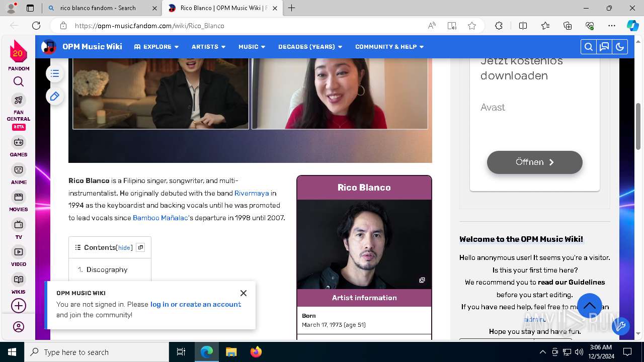Image resolution: width=644 pixels, height=362 pixels.
Task: Open the taskbar clock showing 3:06 AM
Action: tap(600, 352)
